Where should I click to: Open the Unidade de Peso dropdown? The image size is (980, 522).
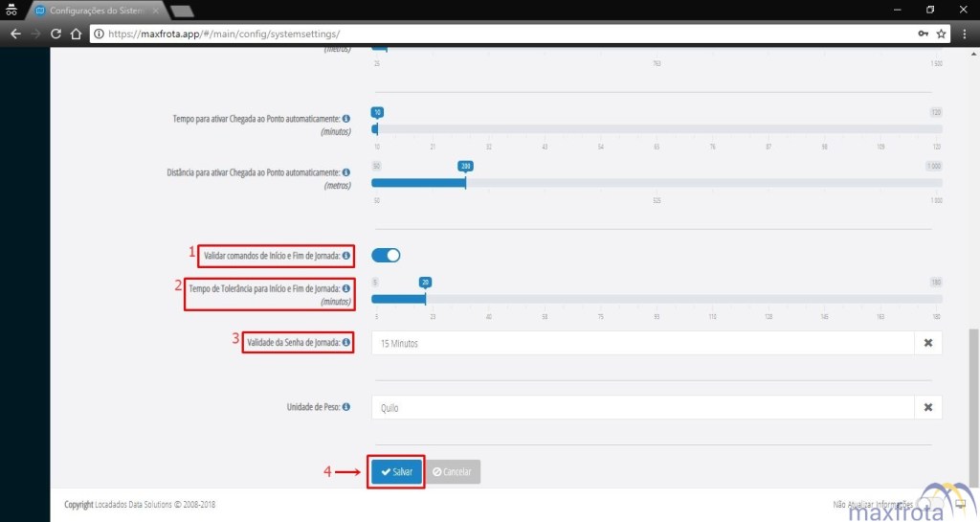(x=641, y=407)
